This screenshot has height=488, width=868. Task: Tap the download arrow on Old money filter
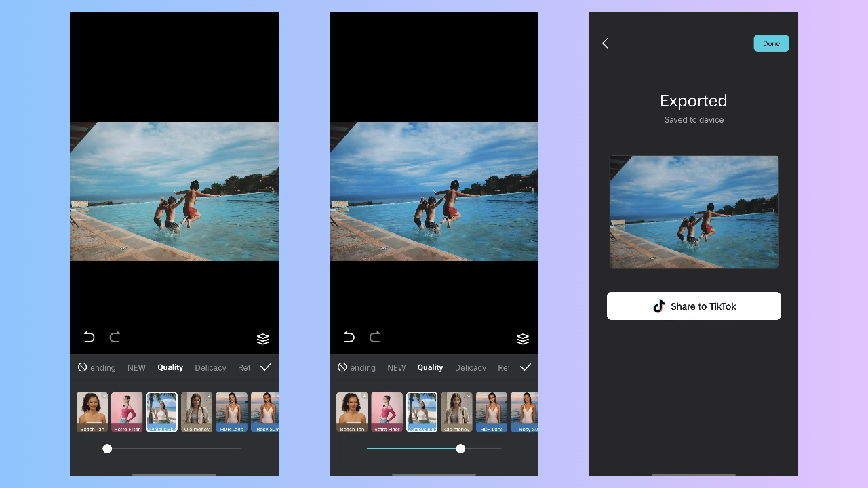click(x=469, y=395)
